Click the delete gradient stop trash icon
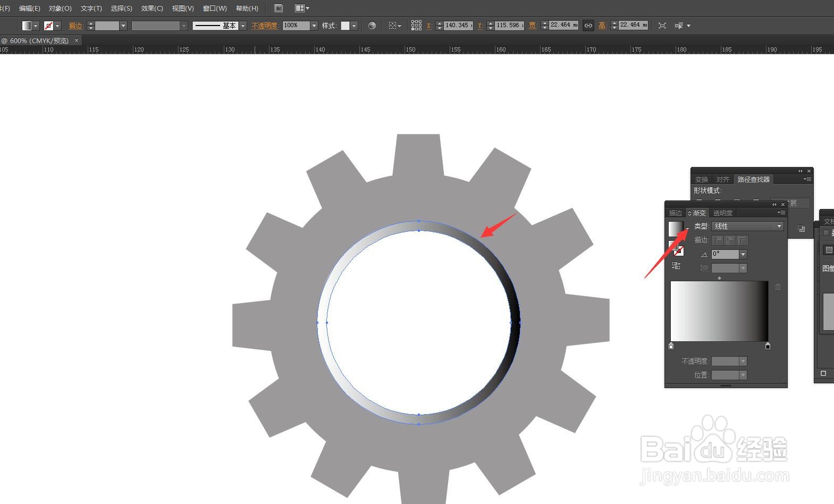The width and height of the screenshot is (834, 504). click(x=778, y=287)
